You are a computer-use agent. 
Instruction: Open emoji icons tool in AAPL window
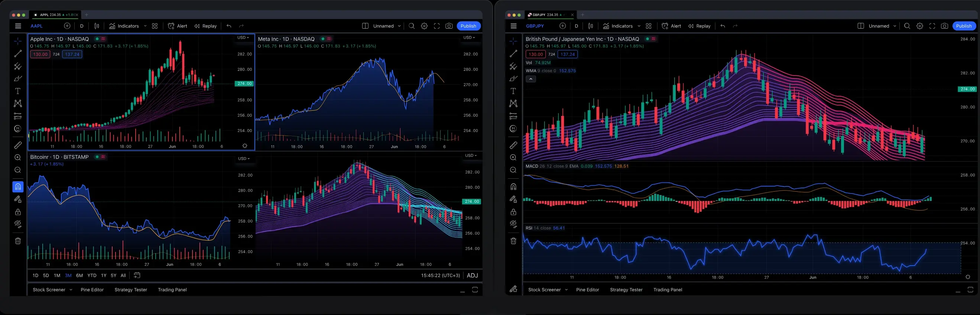click(x=17, y=129)
